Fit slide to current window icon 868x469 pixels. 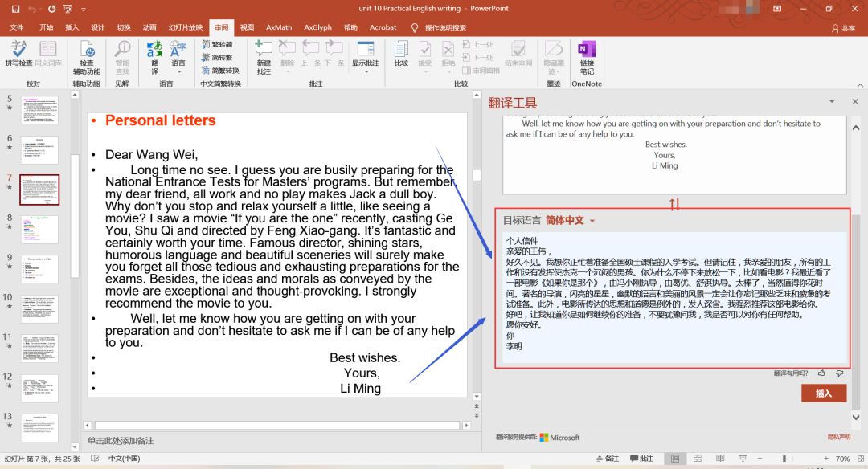click(x=861, y=459)
